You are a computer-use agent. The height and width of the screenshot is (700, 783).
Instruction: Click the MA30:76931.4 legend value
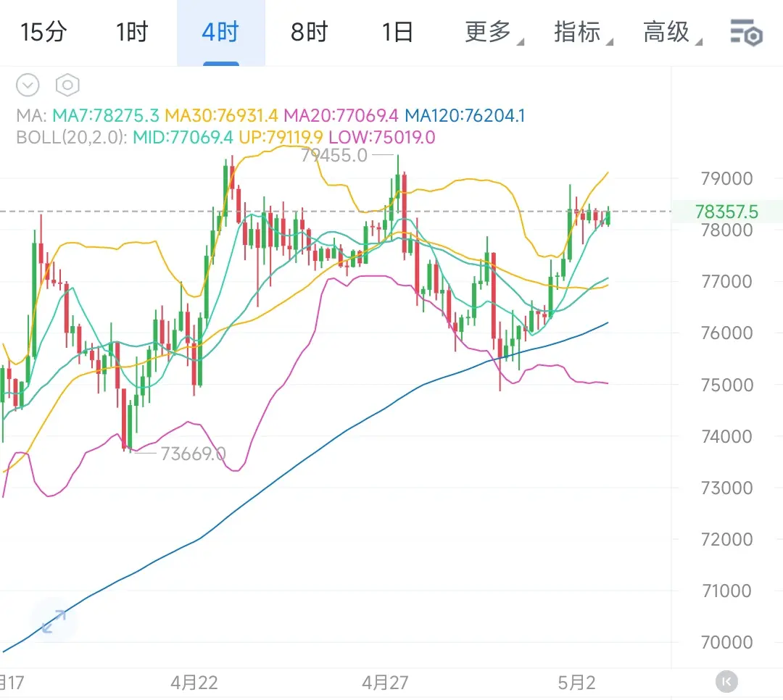point(221,115)
